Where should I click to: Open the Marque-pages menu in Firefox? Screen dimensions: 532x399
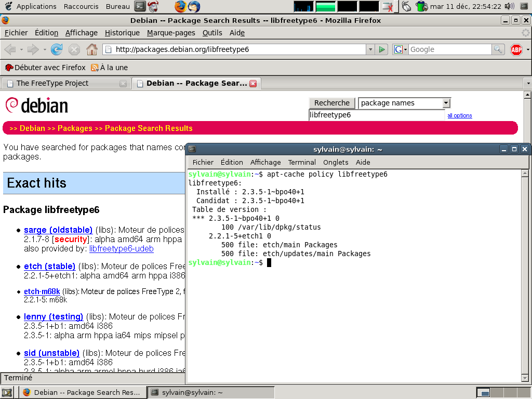pyautogui.click(x=171, y=33)
